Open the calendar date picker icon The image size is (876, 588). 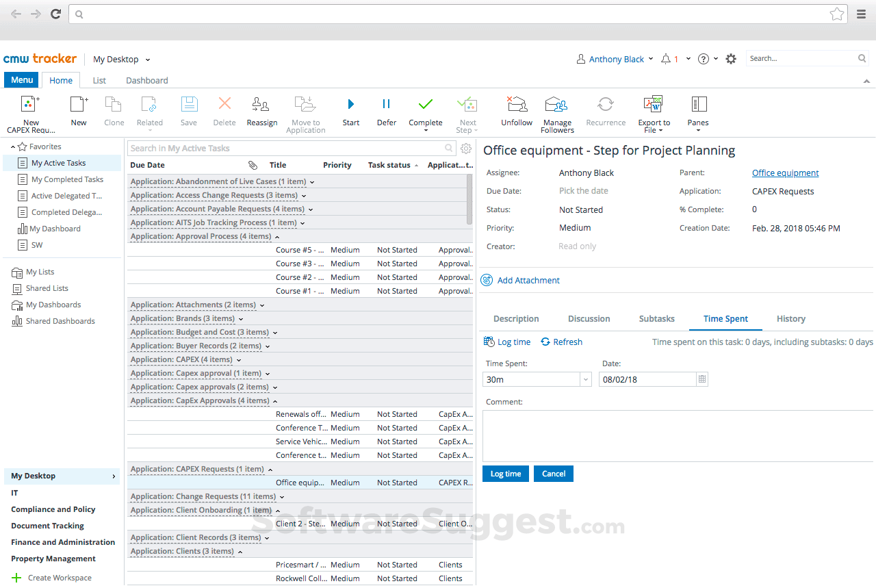pyautogui.click(x=701, y=379)
